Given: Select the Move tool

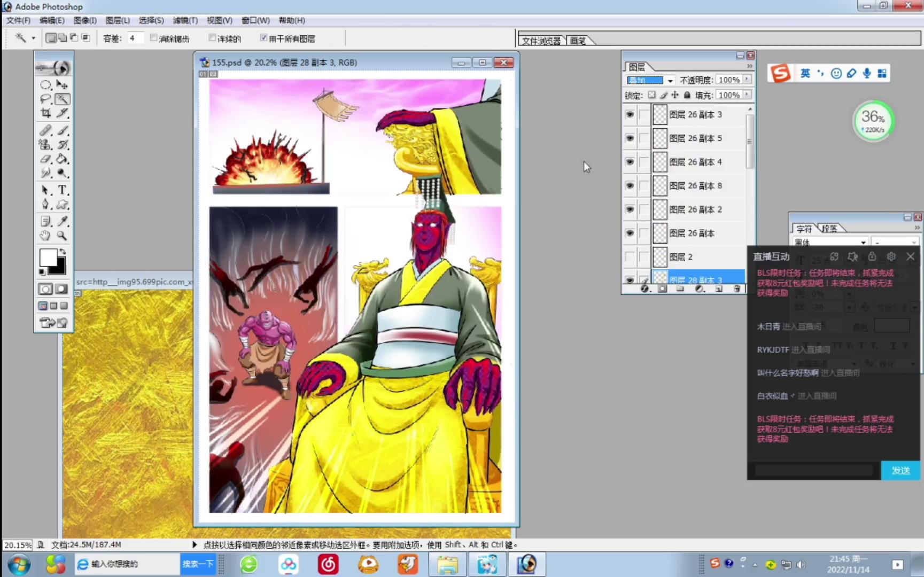Looking at the screenshot, I should pos(63,85).
